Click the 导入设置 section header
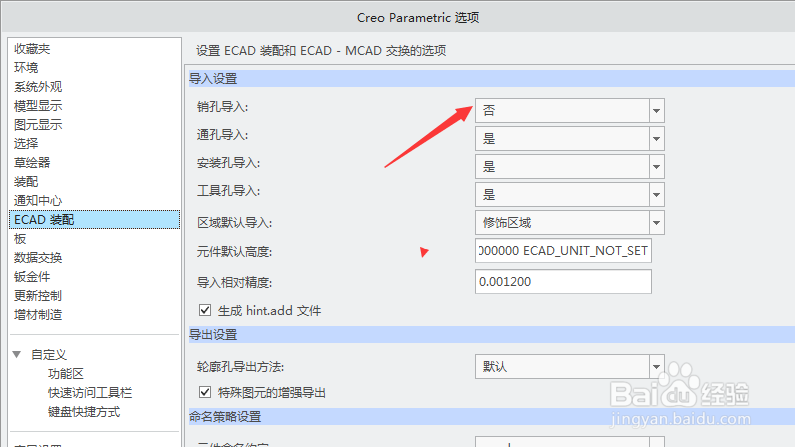This screenshot has width=795, height=447. 492,79
